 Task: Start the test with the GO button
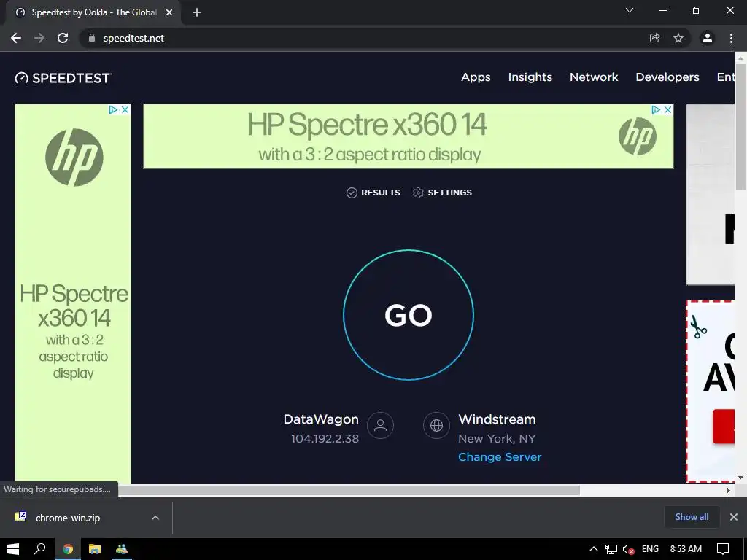coord(409,315)
